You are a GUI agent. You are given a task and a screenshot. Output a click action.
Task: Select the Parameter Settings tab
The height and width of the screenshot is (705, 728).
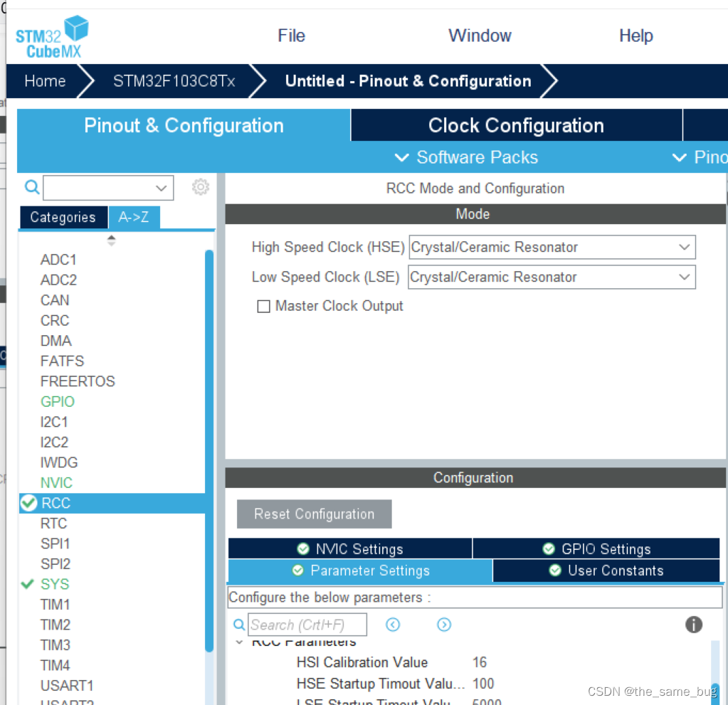tap(360, 571)
